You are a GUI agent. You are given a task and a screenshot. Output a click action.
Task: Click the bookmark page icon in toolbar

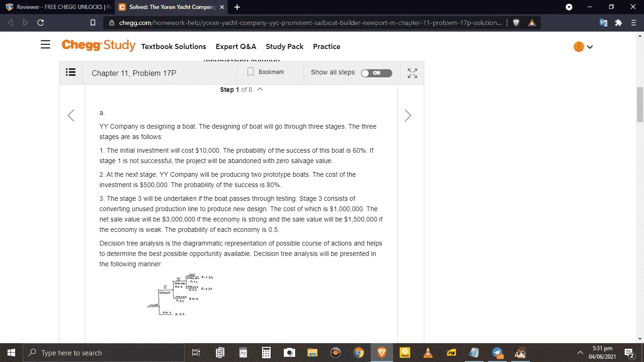(93, 23)
